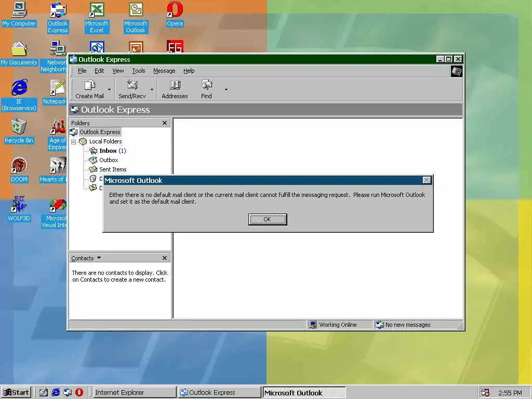532x399 pixels.
Task: Close the Contacts pane
Action: [165, 258]
